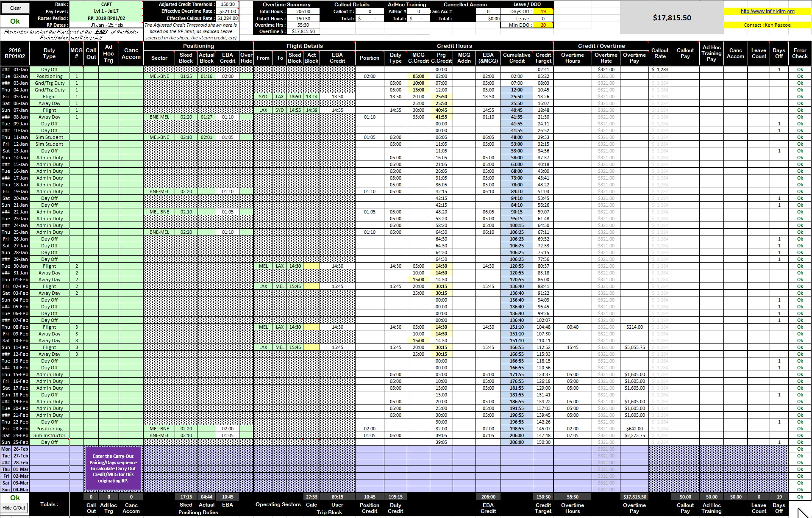Select Duty Credit total 195:15

[395, 497]
